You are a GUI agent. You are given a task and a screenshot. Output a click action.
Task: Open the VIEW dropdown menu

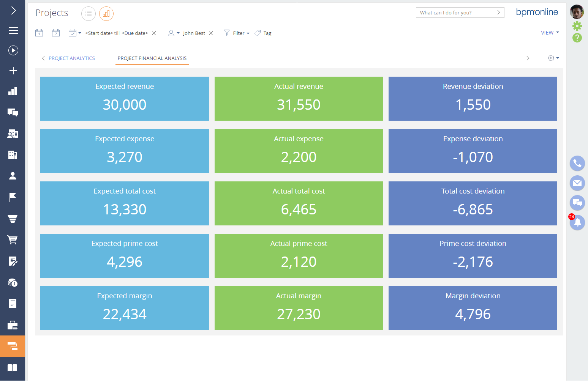coord(550,33)
